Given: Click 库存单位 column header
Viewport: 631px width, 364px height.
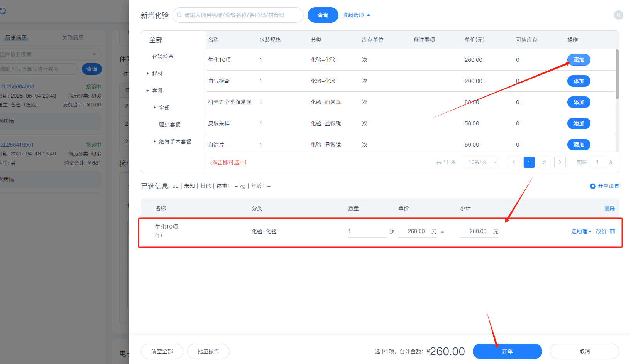Looking at the screenshot, I should (373, 40).
